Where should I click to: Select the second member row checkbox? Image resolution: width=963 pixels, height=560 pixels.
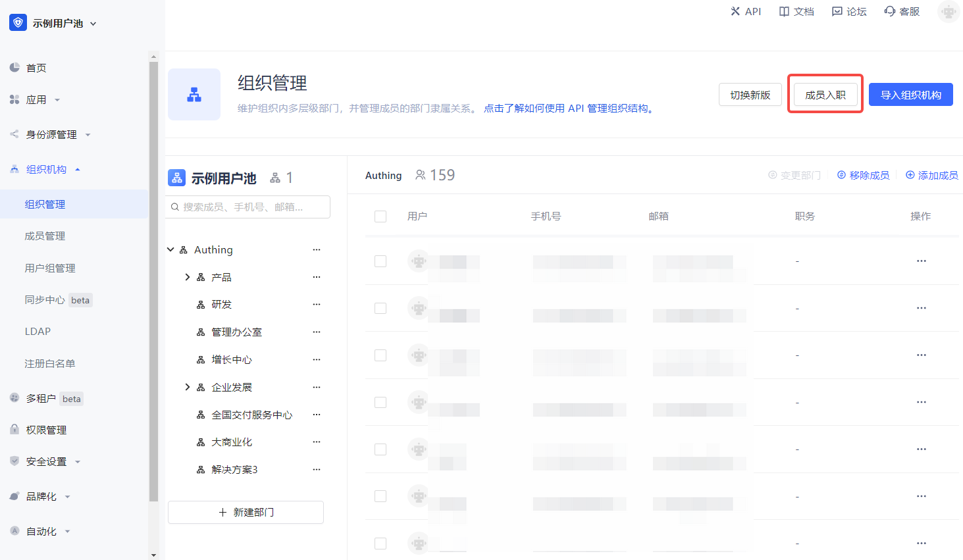pos(380,308)
